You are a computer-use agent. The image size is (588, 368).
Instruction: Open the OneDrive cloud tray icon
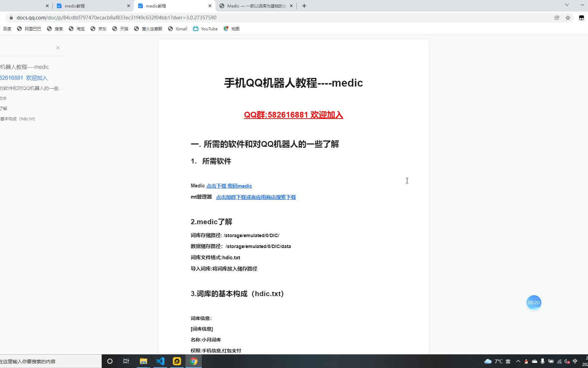click(534, 361)
